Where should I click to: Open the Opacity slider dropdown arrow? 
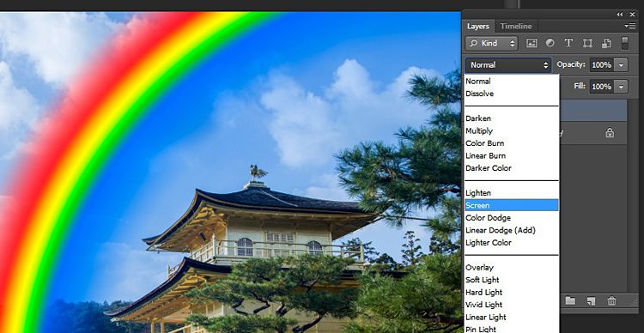click(x=622, y=65)
